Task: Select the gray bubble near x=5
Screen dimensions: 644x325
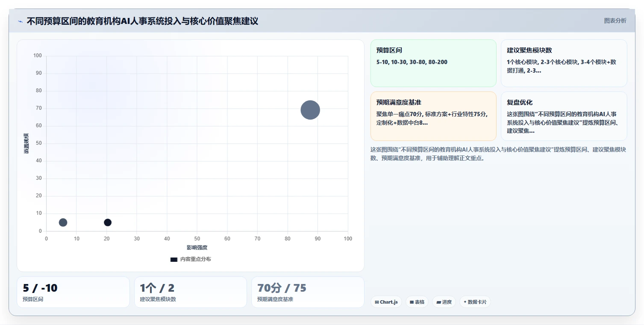Action: pos(63,223)
